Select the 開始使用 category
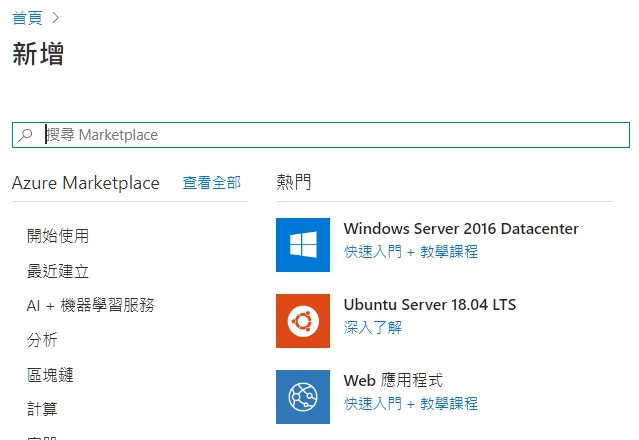 pyautogui.click(x=58, y=236)
